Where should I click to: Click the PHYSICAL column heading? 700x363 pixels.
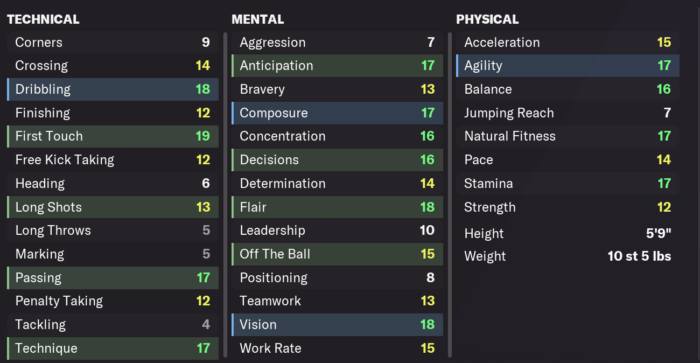pyautogui.click(x=488, y=19)
